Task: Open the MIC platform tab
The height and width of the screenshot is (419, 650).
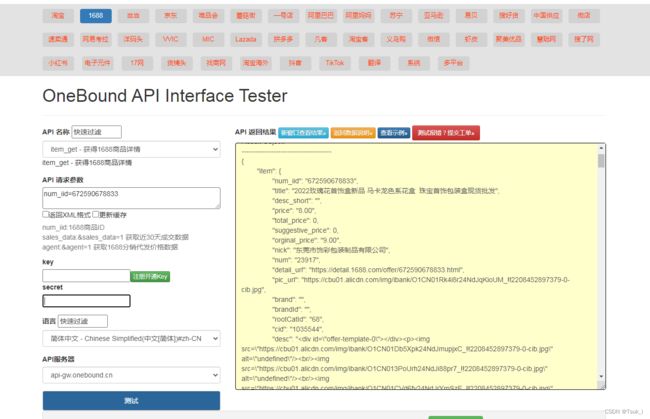Action: tap(208, 39)
